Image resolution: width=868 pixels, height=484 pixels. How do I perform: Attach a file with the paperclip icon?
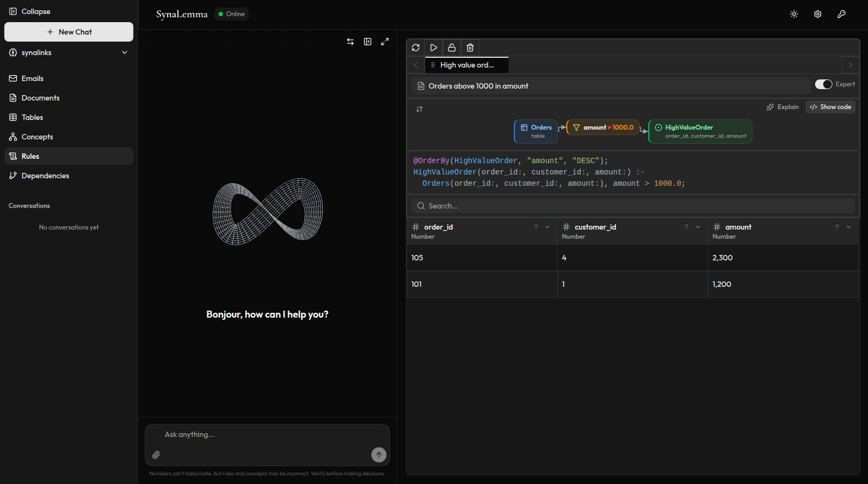(156, 455)
